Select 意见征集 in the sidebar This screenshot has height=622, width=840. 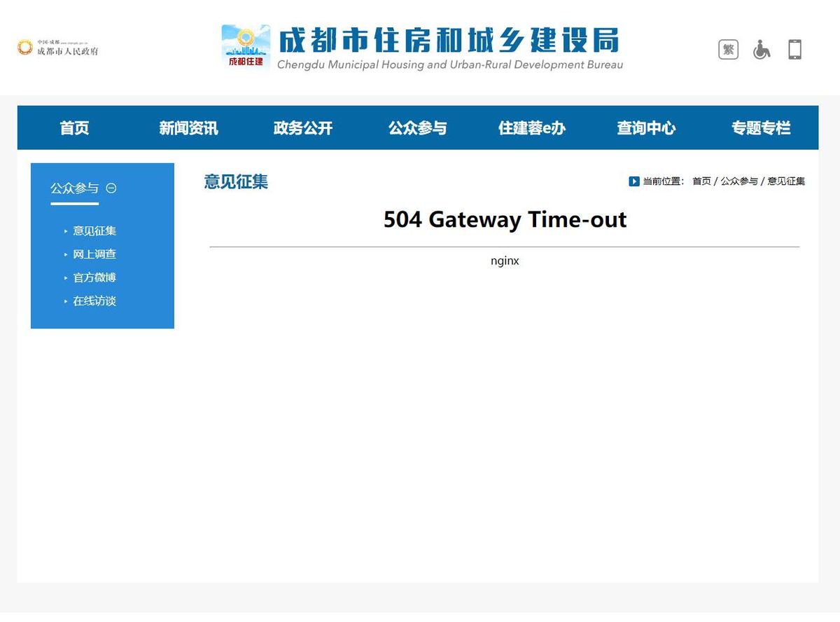[94, 231]
